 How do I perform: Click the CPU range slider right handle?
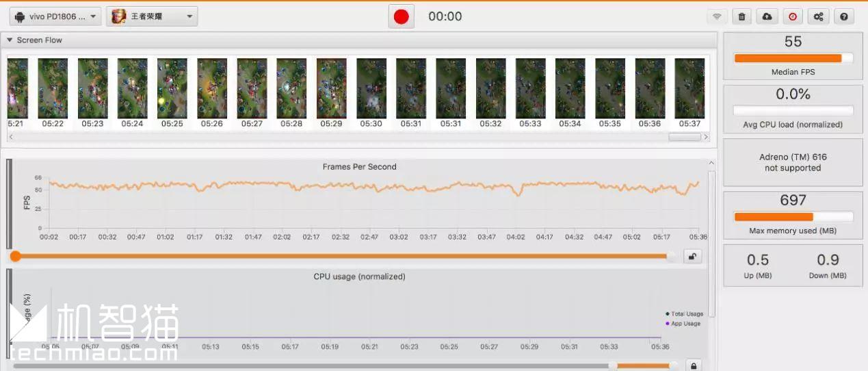coord(674,366)
